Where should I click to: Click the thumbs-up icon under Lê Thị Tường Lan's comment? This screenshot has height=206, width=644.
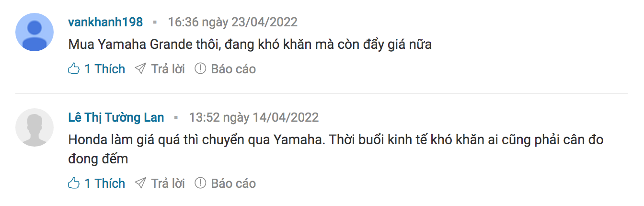[74, 183]
